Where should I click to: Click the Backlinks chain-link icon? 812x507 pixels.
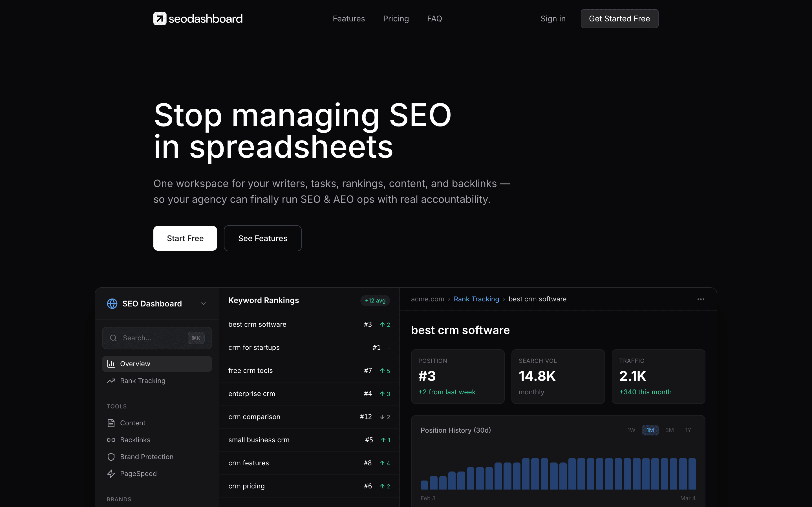coord(111,440)
